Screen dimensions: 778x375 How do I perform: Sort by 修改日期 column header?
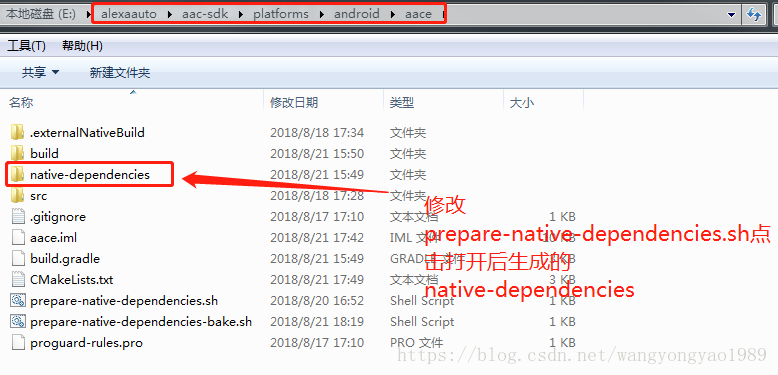pyautogui.click(x=294, y=103)
